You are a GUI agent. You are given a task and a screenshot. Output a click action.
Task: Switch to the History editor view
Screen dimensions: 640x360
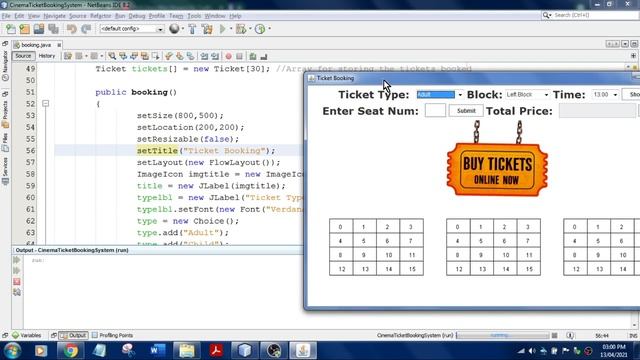47,56
